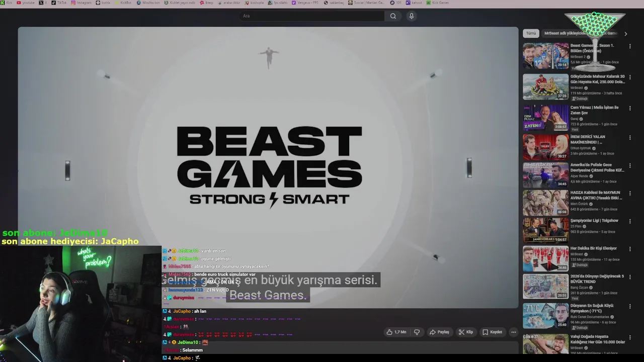Open Ruhi Cenet Documentaries channel name
This screenshot has height=362, width=644.
590,317
